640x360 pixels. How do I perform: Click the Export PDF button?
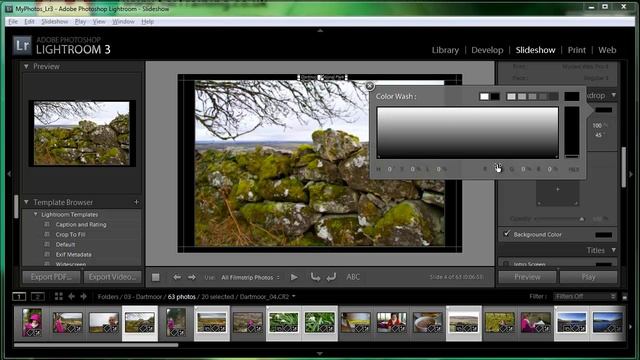(x=51, y=277)
